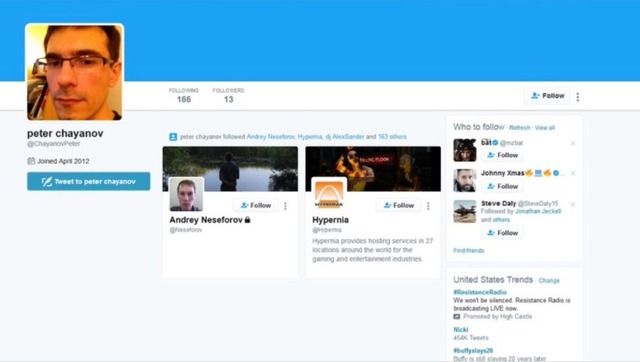Follow Steve Daly
This screenshot has height=362, width=640.
[x=502, y=233]
